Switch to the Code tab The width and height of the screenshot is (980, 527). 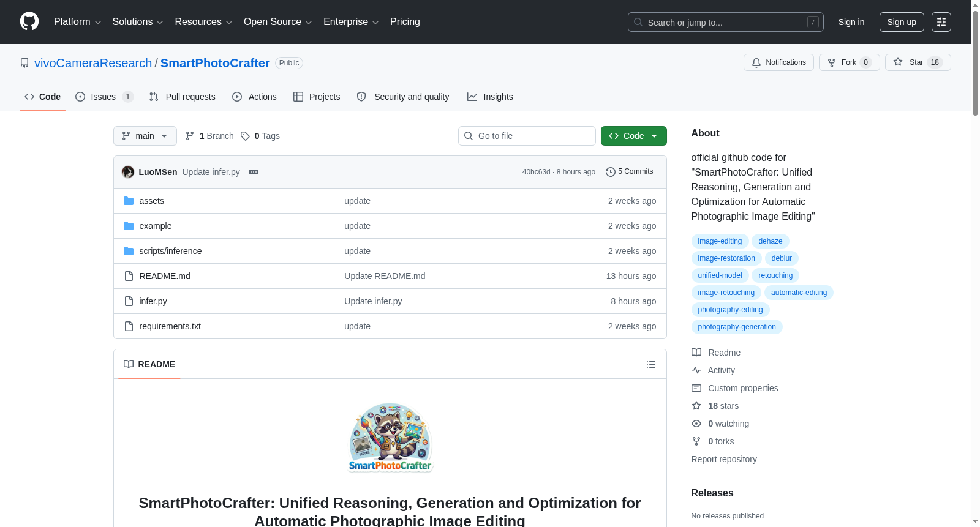[x=42, y=97]
